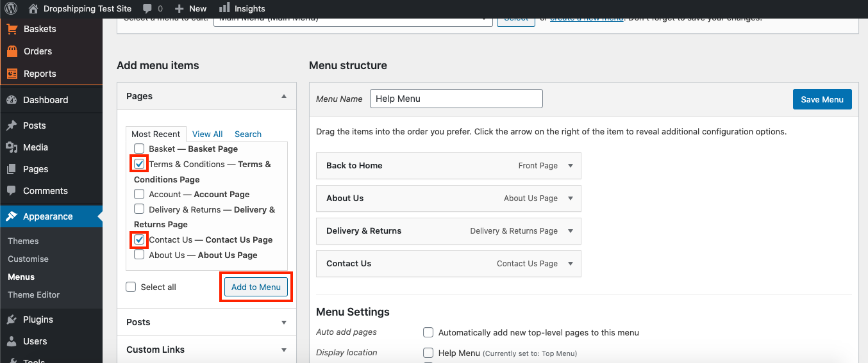Viewport: 868px width, 363px height.
Task: Click the Back to Home item title
Action: (354, 165)
